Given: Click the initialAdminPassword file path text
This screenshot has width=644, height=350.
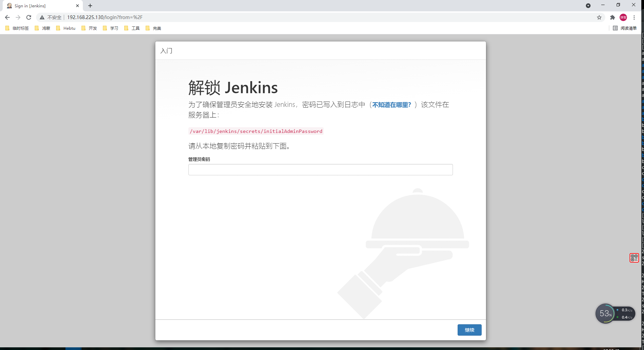Looking at the screenshot, I should (x=256, y=131).
